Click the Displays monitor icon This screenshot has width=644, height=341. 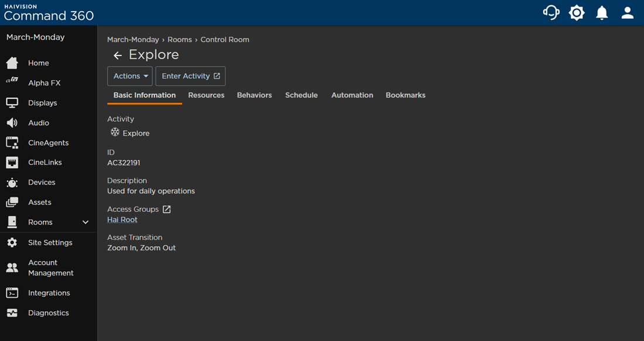click(x=12, y=103)
